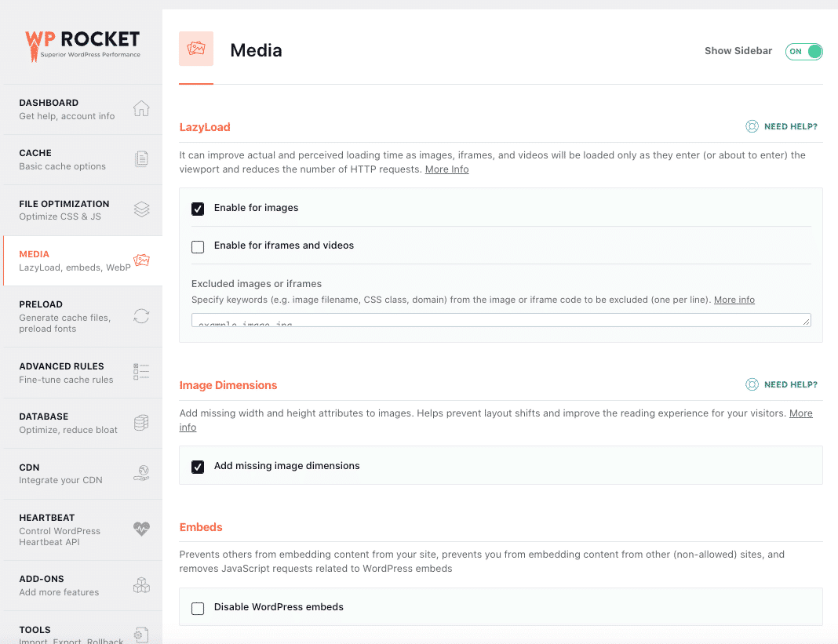Click the Advanced Rules checklist icon
Viewport: 838px width, 644px height.
point(141,372)
